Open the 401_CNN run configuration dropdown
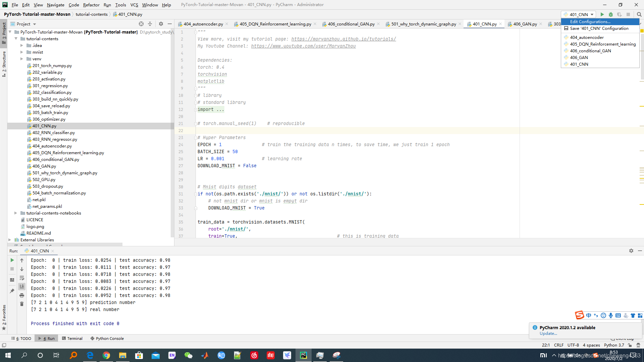Image resolution: width=644 pixels, height=362 pixels. tap(579, 14)
